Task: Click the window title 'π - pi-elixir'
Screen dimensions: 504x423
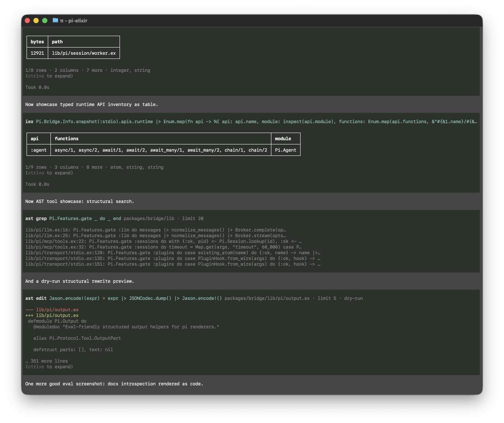Action: (x=74, y=21)
